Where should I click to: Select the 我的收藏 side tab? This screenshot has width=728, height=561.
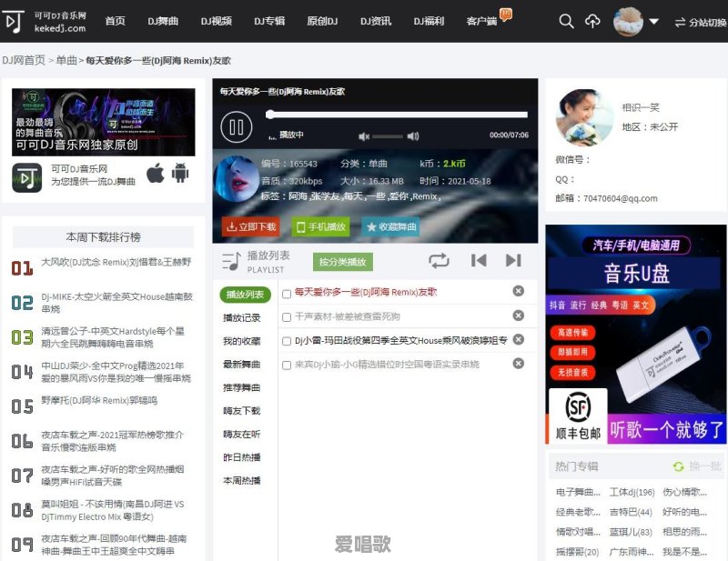pyautogui.click(x=241, y=341)
